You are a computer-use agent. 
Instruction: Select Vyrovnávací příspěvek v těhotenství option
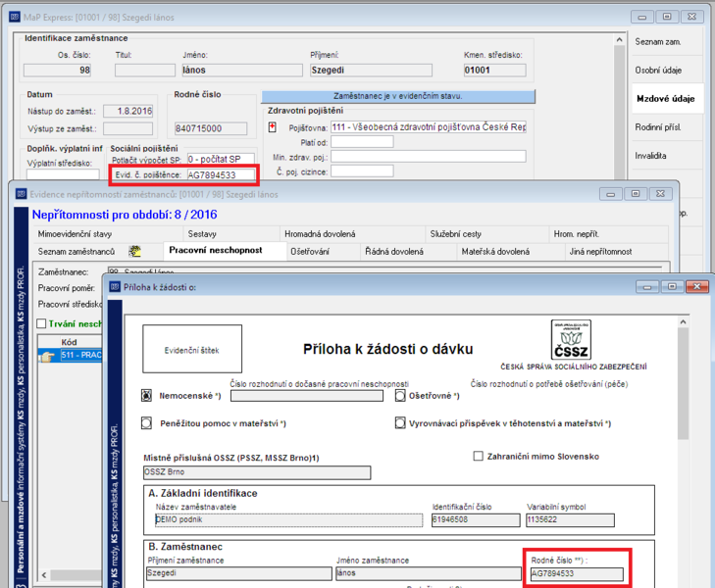[x=400, y=423]
